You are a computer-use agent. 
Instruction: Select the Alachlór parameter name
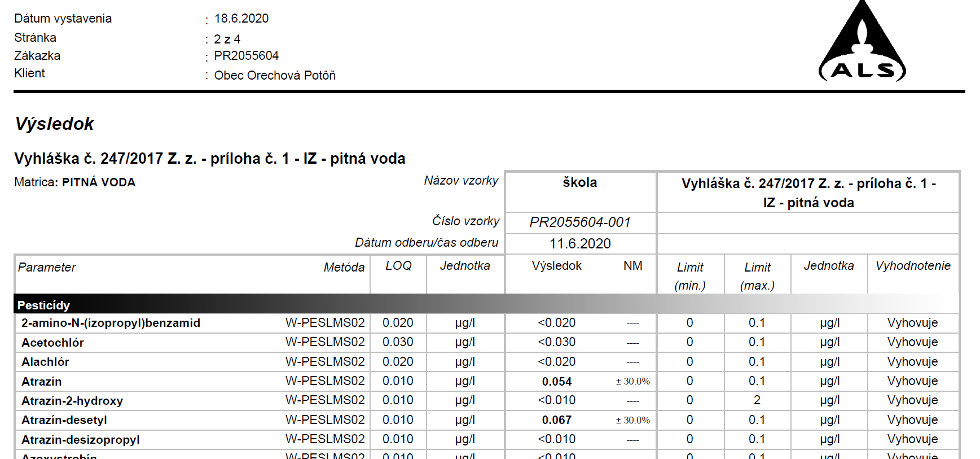pyautogui.click(x=45, y=362)
